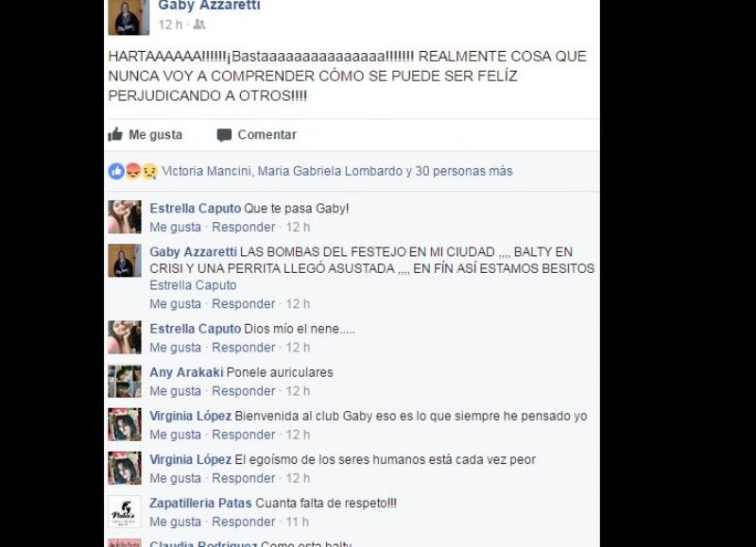
Task: Click the thumbs-up Me gusta icon
Action: coord(115,134)
